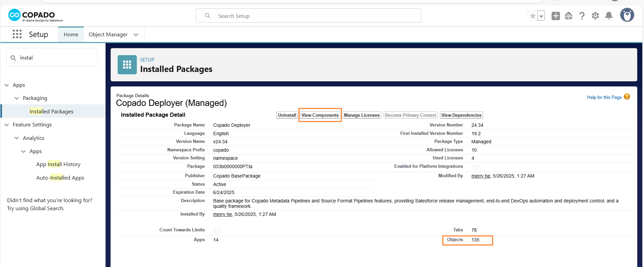Open the Object Manager dropdown chevron
The image size is (644, 267).
pyautogui.click(x=136, y=35)
